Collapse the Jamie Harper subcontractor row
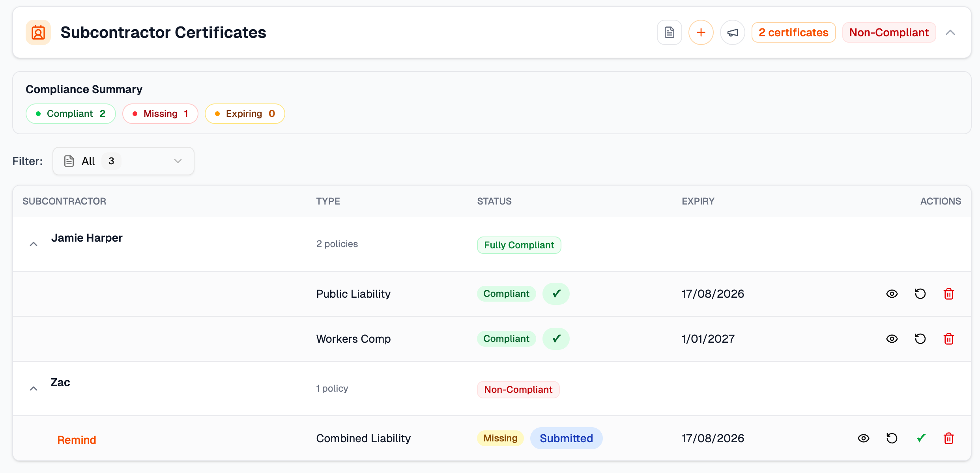The width and height of the screenshot is (980, 473). pyautogui.click(x=34, y=244)
